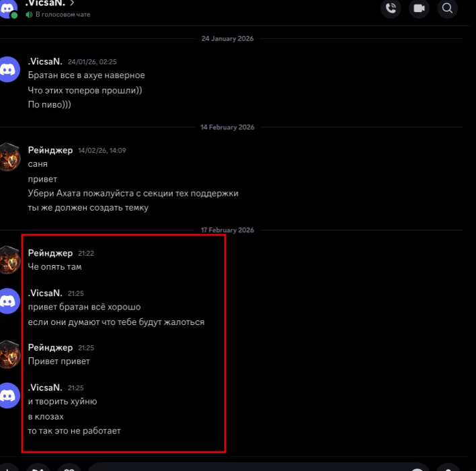
Task: Select message 'привет братан всё хорошо'
Action: coord(85,307)
